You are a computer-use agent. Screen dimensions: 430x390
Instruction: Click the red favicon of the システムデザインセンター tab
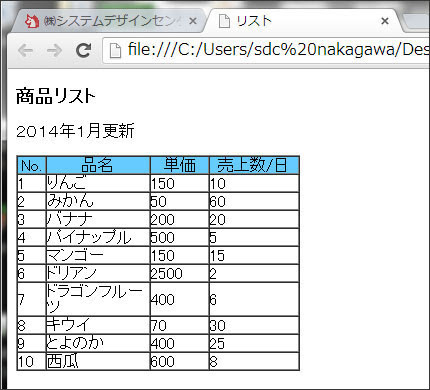(x=32, y=21)
